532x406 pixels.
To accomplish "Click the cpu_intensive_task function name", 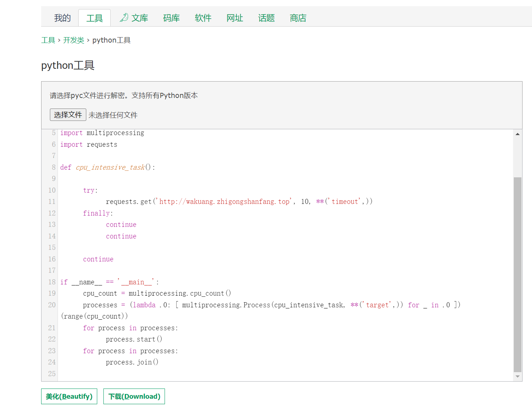I will pyautogui.click(x=110, y=167).
